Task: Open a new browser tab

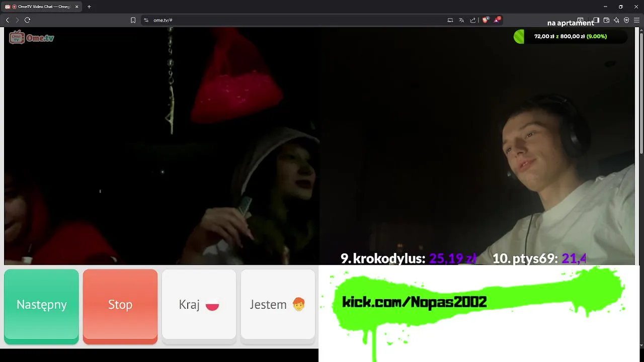Action: [89, 7]
